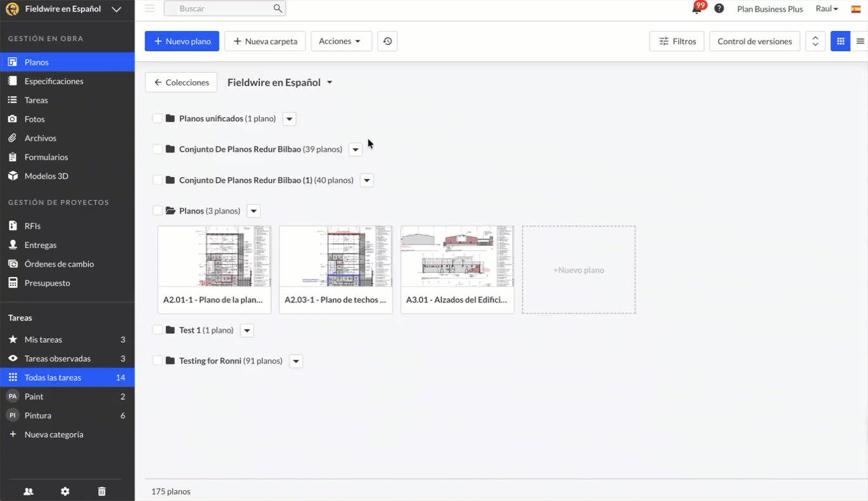The image size is (868, 501).
Task: Open Test 1 folder dropdown arrow
Action: pos(247,330)
